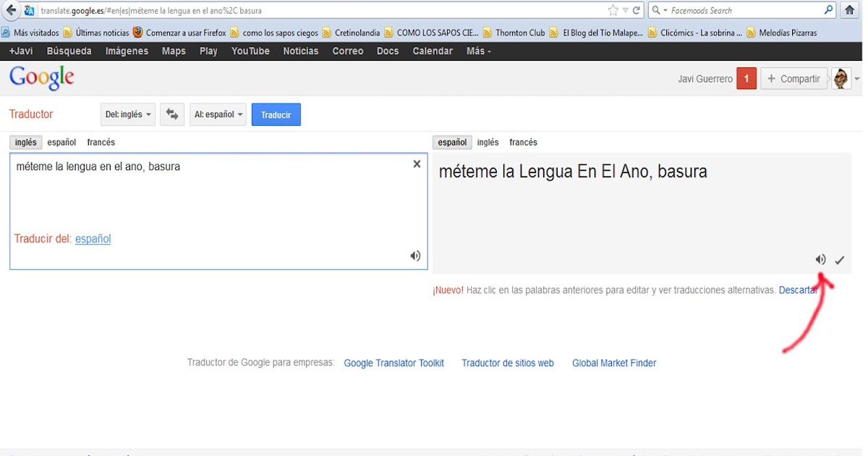
Task: Open YouTube in Google bar
Action: [252, 51]
